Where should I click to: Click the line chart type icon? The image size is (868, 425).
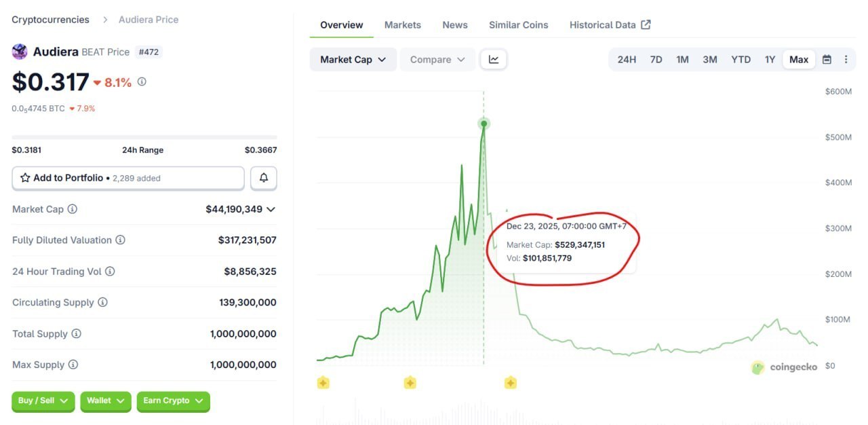[x=494, y=59]
